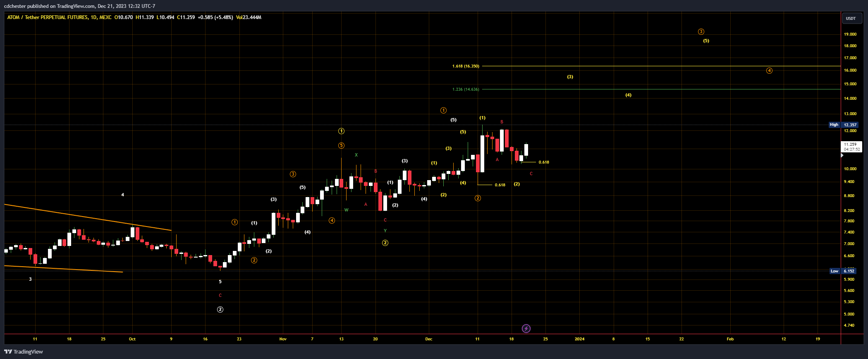Click the 8.200 price axis label
This screenshot has width=868, height=359.
(x=849, y=211)
